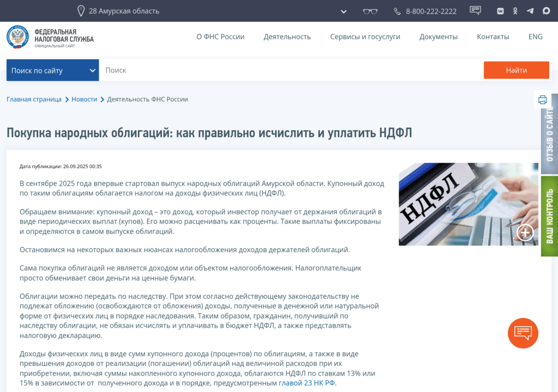Viewport: 558px width, 392px height.
Task: Click the 28 Амурская область region text
Action: (x=124, y=11)
